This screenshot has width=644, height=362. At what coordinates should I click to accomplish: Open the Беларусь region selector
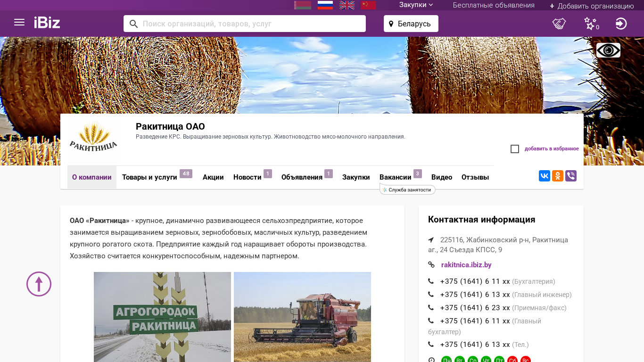click(x=411, y=24)
